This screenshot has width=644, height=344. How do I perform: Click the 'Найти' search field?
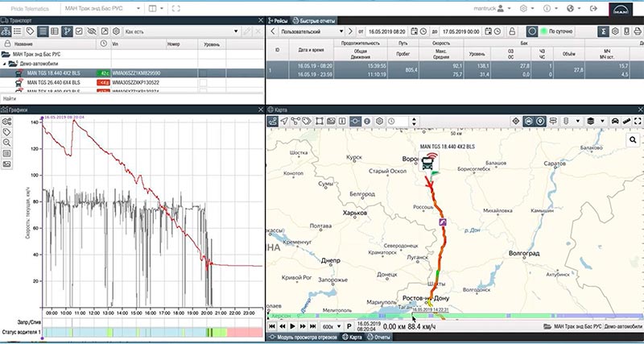[x=129, y=98]
